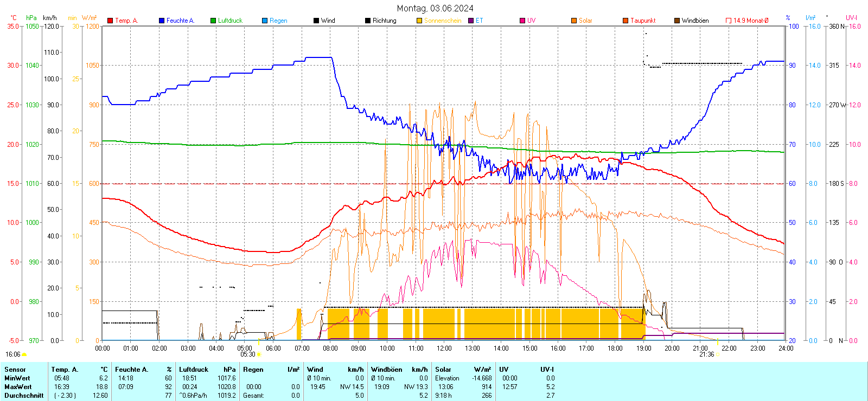Click the Wind legend label
This screenshot has height=401, width=868.
pos(328,21)
